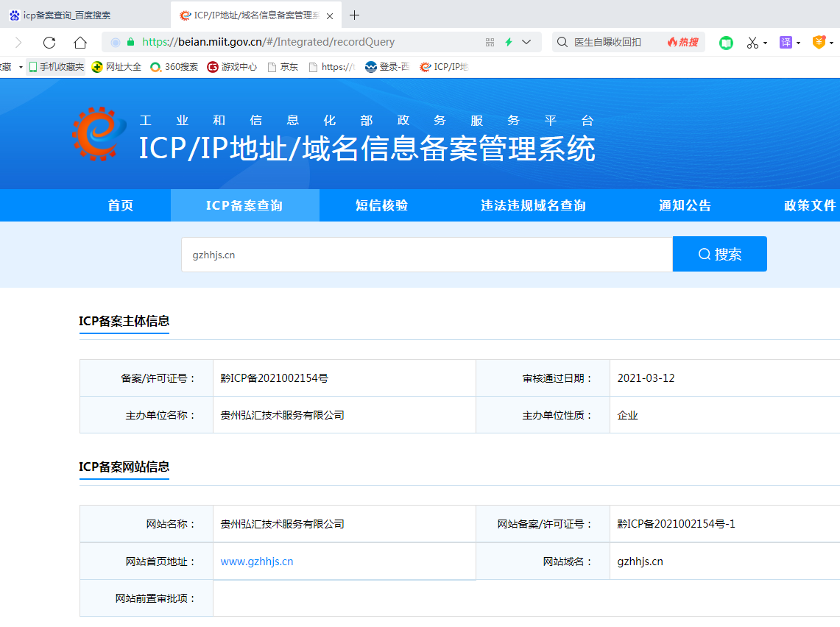Open the www.gzhhjs.cn homepage link
Viewport: 840px width, 627px height.
click(257, 562)
